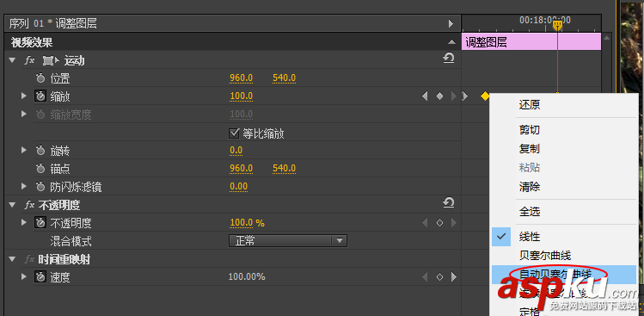This screenshot has width=644, height=316.
Task: Click the 视频效果 section label
Action: [32, 42]
